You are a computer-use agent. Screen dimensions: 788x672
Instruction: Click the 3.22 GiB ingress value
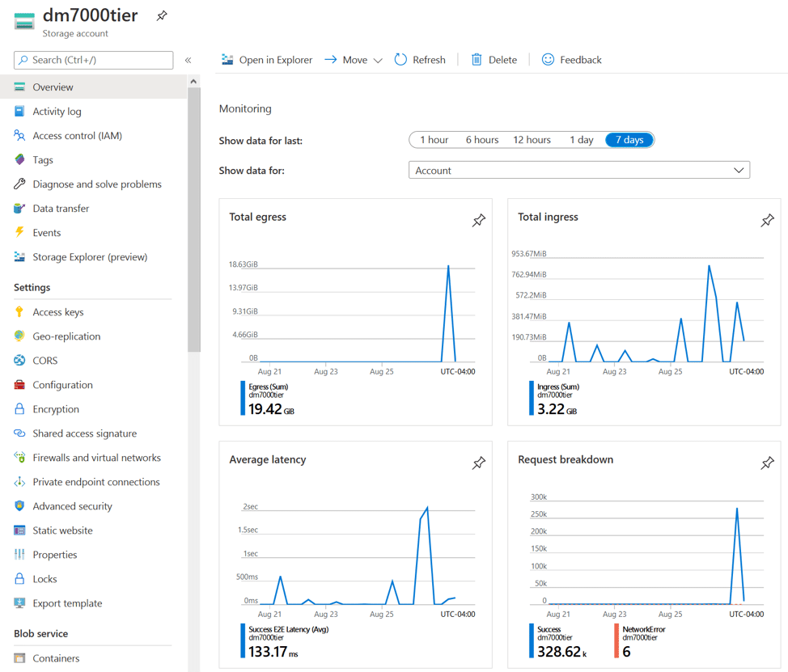[557, 409]
